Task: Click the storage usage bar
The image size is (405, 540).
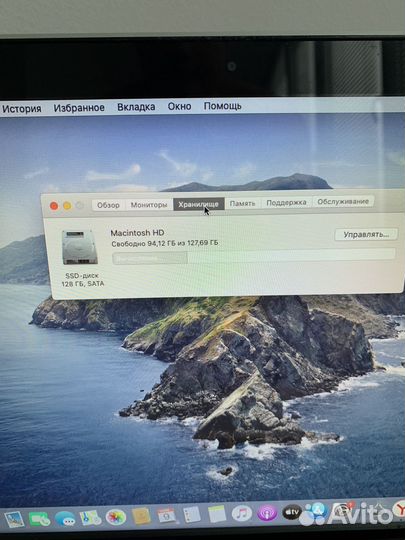Action: [254, 256]
